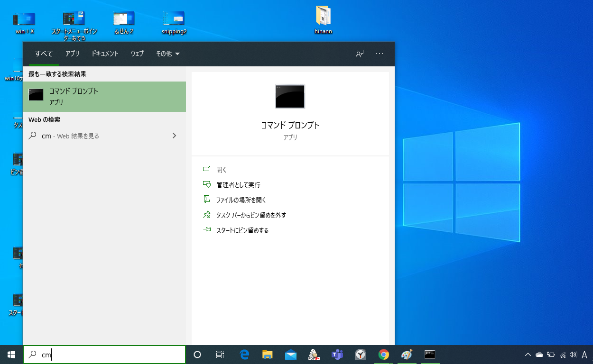This screenshot has width=593, height=364.
Task: Select the hinann folder on desktop
Action: (x=323, y=21)
